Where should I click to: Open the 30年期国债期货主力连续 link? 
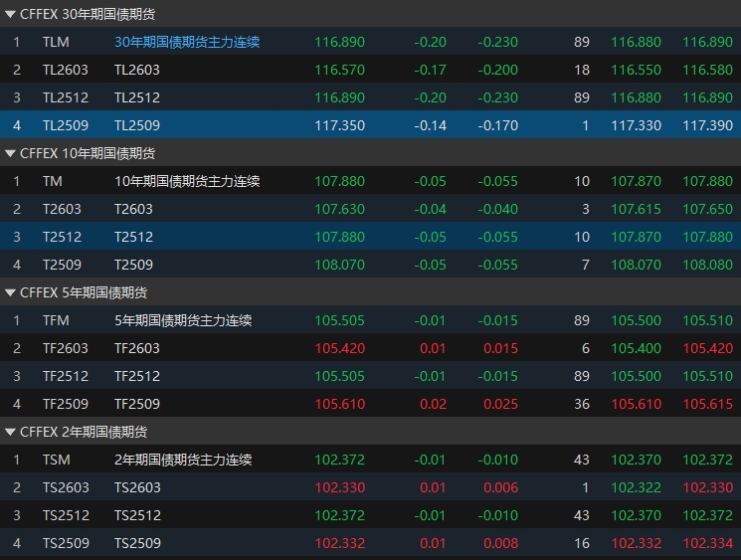pyautogui.click(x=187, y=42)
